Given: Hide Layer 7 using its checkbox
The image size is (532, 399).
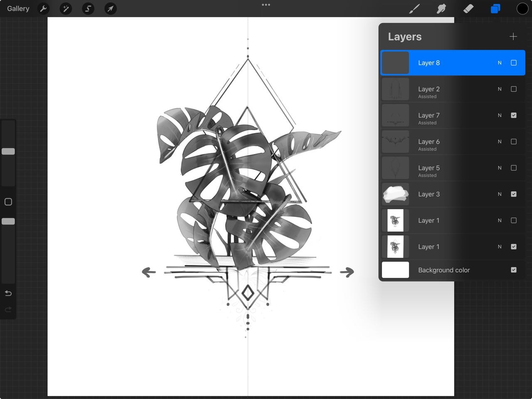Looking at the screenshot, I should (514, 115).
